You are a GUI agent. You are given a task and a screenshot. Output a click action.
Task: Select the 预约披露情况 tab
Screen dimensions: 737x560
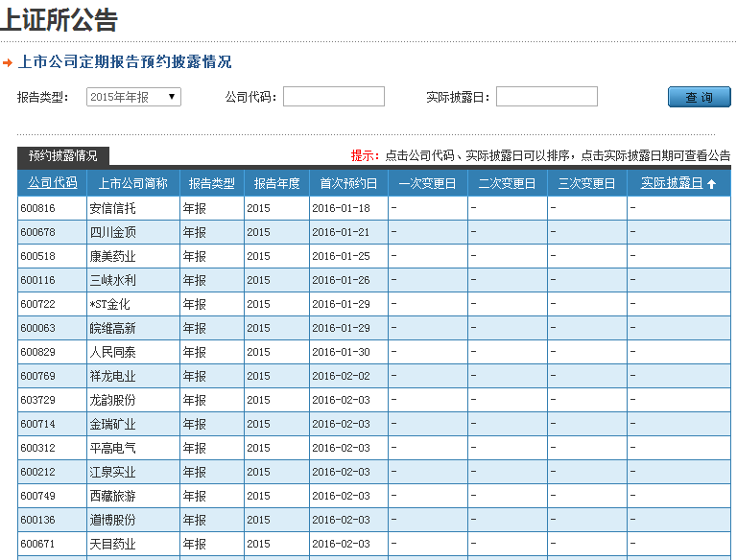63,155
